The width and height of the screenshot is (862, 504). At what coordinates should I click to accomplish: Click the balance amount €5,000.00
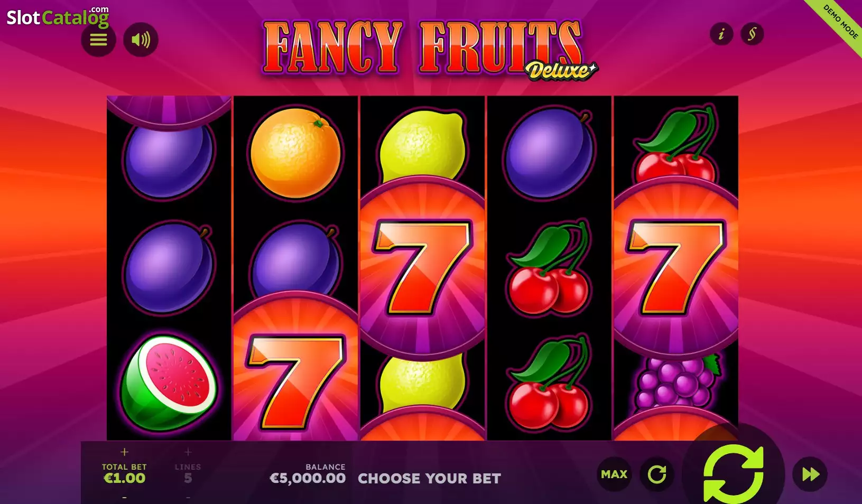pyautogui.click(x=308, y=479)
